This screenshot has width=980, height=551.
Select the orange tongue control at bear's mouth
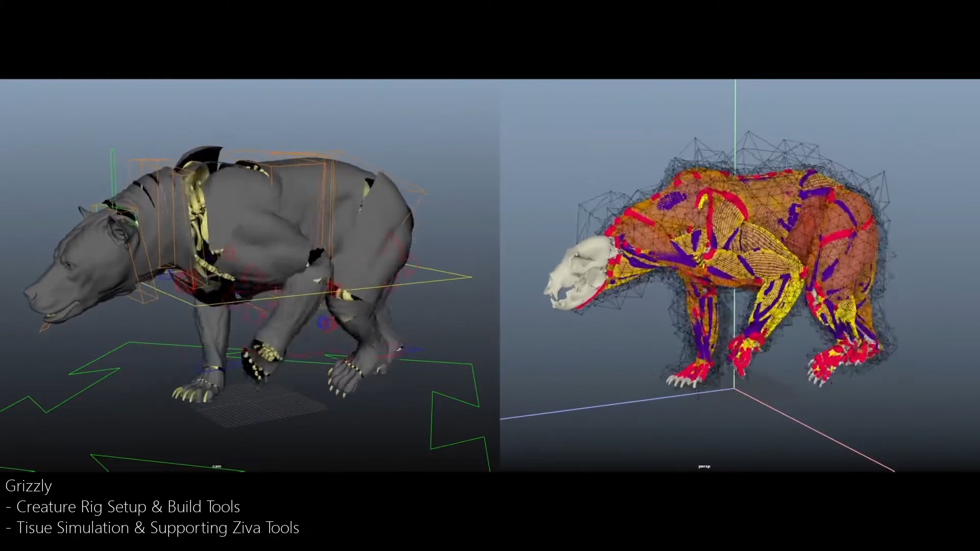point(44,327)
